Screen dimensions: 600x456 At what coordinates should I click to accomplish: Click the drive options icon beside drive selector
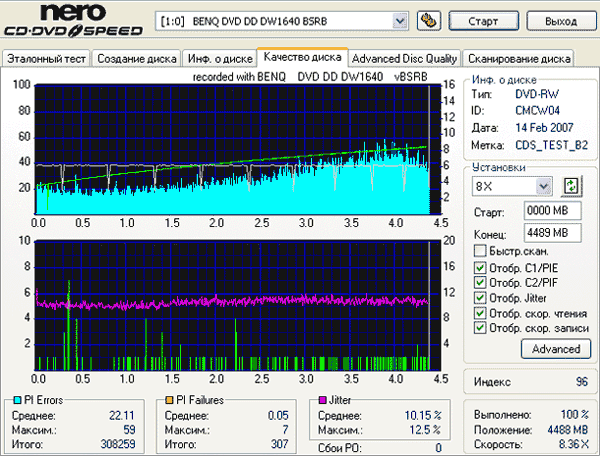tap(429, 20)
